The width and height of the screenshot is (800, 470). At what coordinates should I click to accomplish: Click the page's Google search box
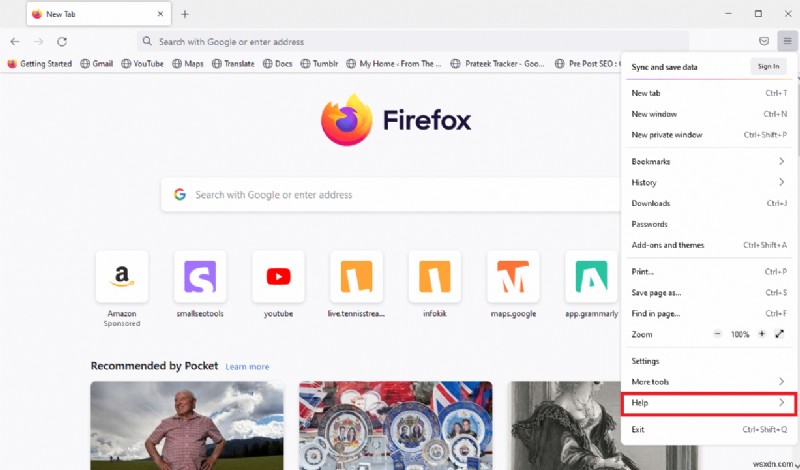coord(391,194)
